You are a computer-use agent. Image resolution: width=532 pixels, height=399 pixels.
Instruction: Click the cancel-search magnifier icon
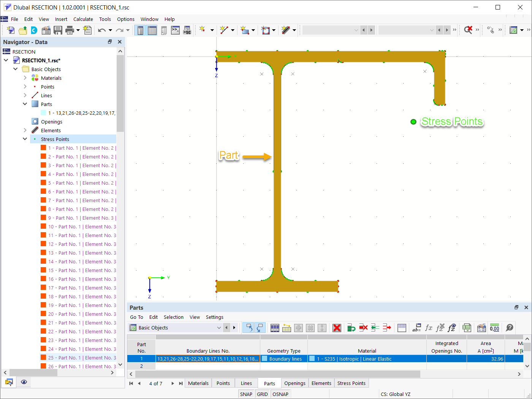[468, 30]
